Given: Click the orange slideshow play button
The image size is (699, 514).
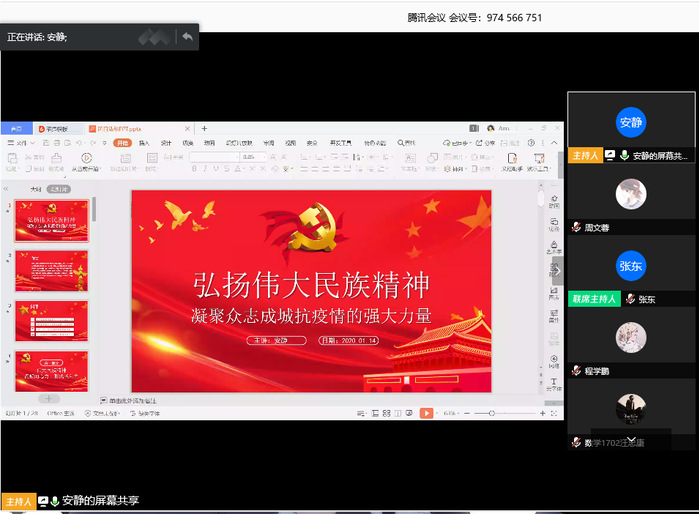Looking at the screenshot, I should pos(426,413).
